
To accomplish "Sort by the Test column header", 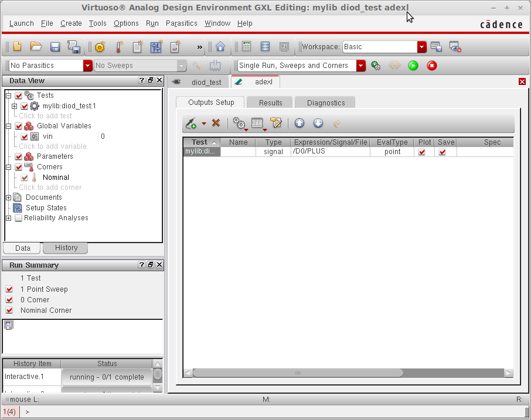I will (x=202, y=142).
